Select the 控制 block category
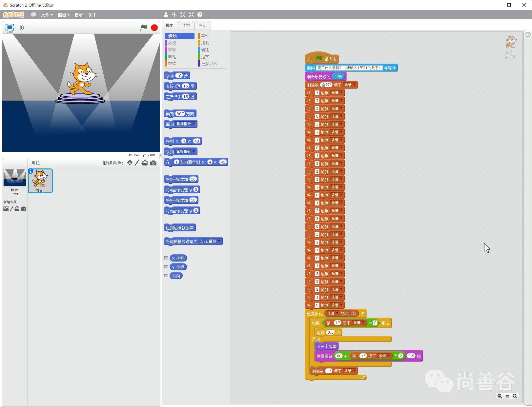 coord(212,43)
